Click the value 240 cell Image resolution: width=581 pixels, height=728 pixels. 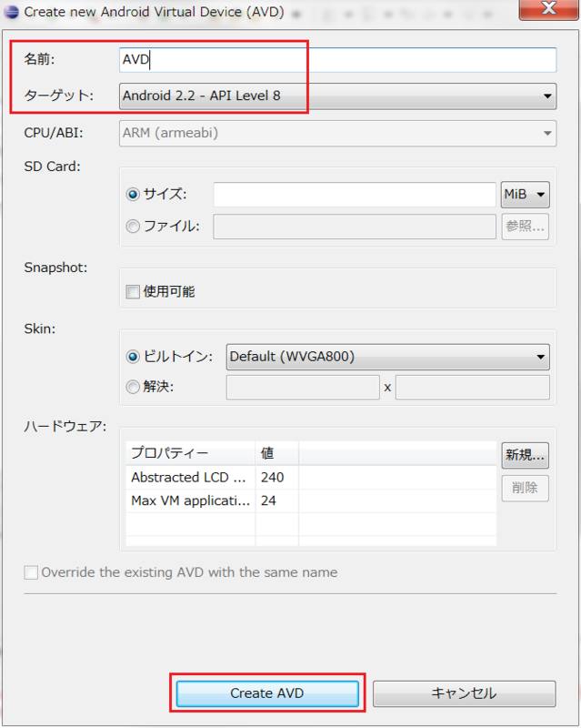pos(276,478)
